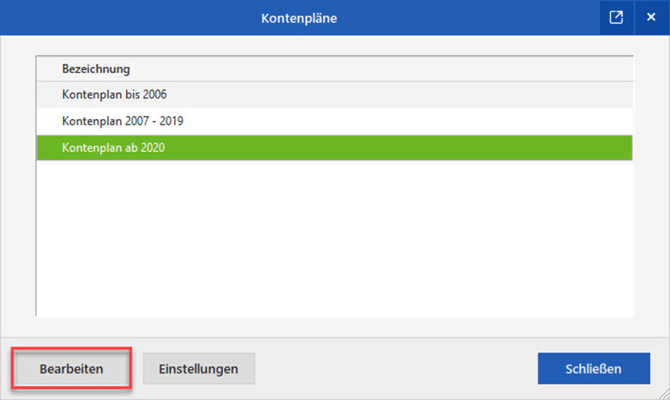Click the Bearbeiten button
The height and width of the screenshot is (400, 670).
71,369
